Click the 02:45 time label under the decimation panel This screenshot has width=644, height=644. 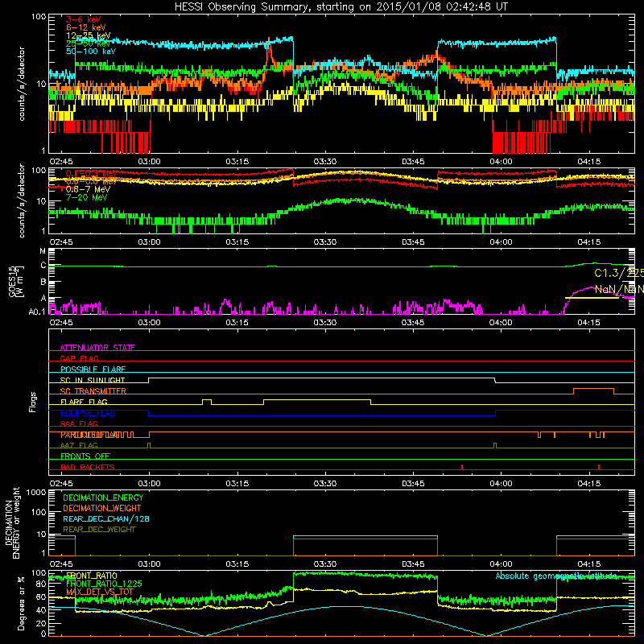pyautogui.click(x=61, y=564)
